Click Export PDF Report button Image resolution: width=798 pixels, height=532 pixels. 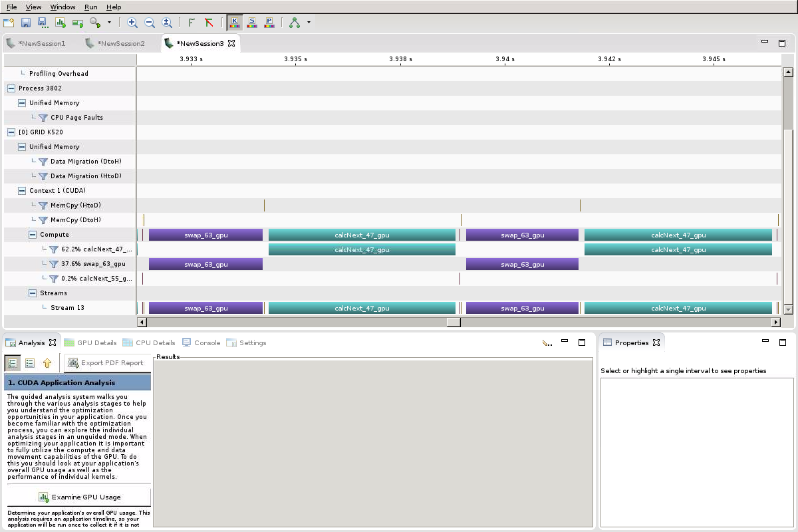pyautogui.click(x=106, y=363)
